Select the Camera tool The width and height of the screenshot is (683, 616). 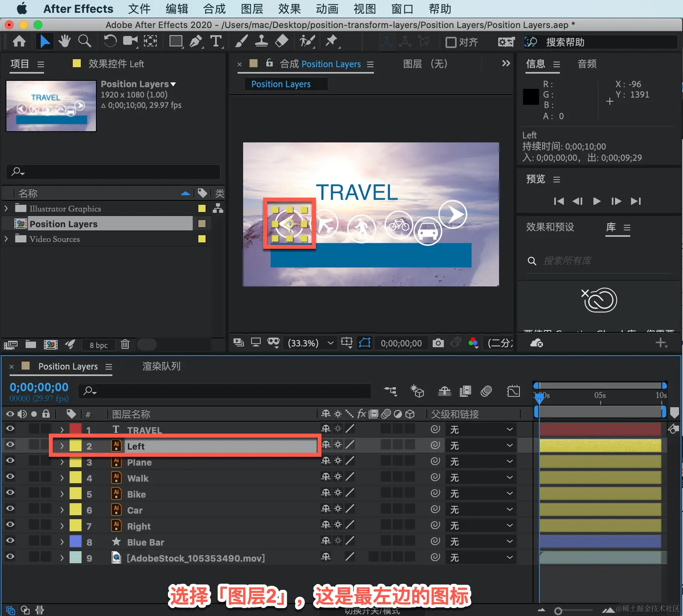tap(130, 41)
